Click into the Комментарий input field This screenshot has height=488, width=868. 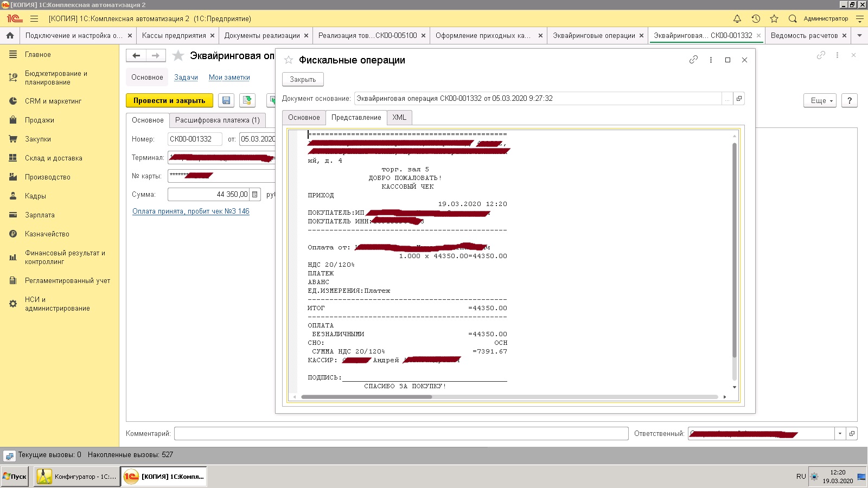coord(401,433)
